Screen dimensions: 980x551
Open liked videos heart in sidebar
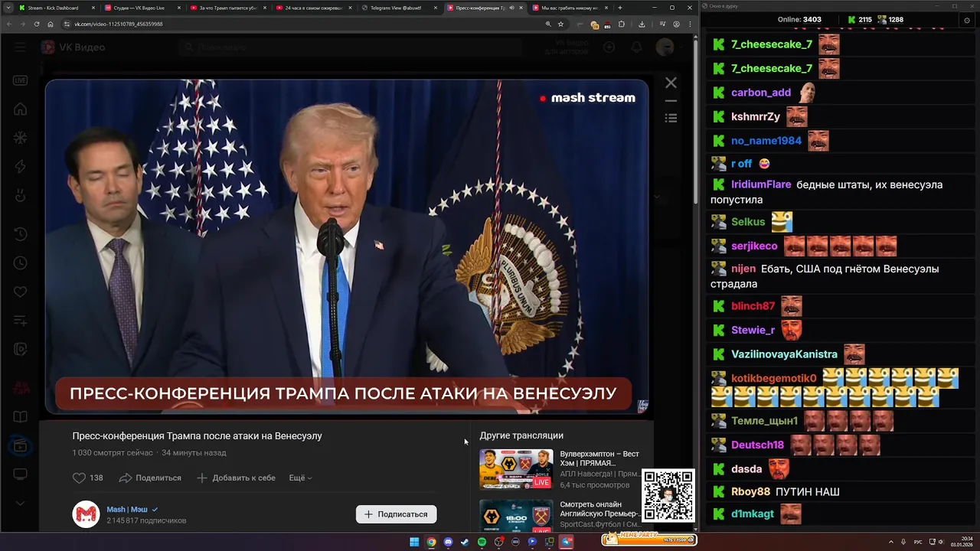[x=21, y=292]
